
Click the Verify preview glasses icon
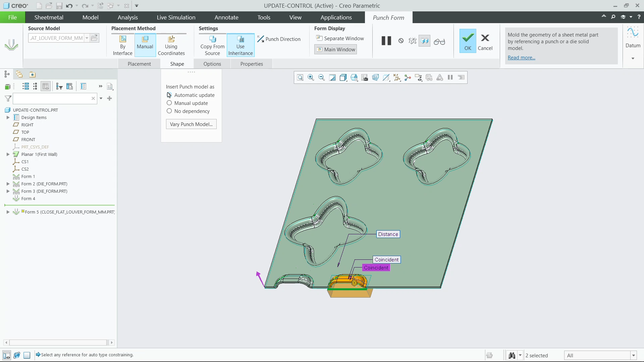[439, 42]
